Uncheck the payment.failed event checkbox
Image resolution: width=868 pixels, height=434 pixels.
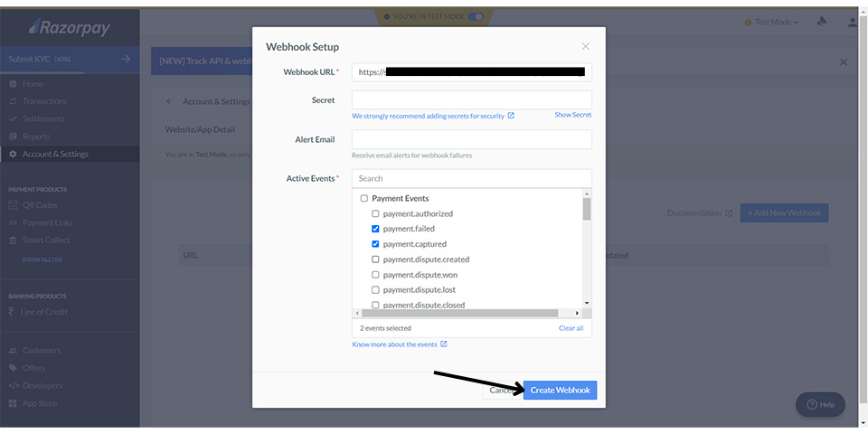pos(375,230)
